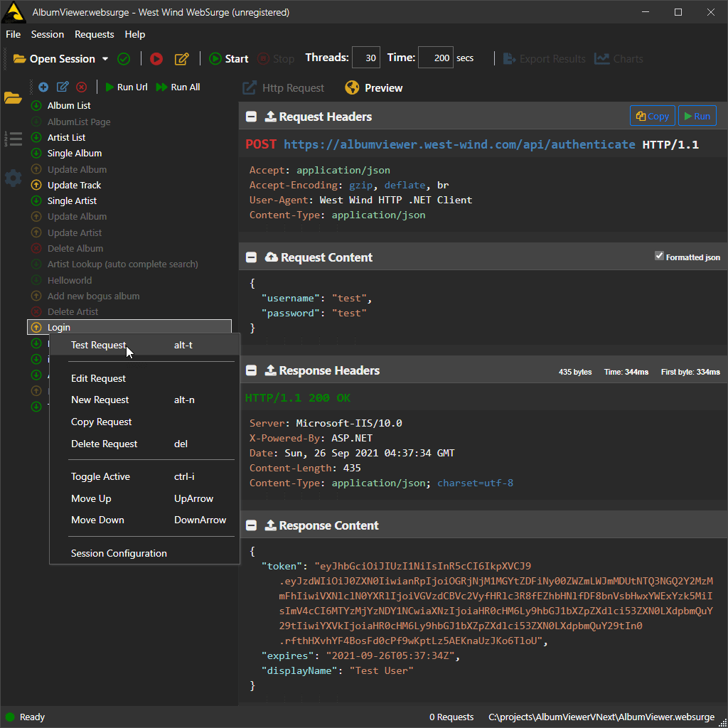Open the Requests menu
This screenshot has width=728, height=728.
94,34
